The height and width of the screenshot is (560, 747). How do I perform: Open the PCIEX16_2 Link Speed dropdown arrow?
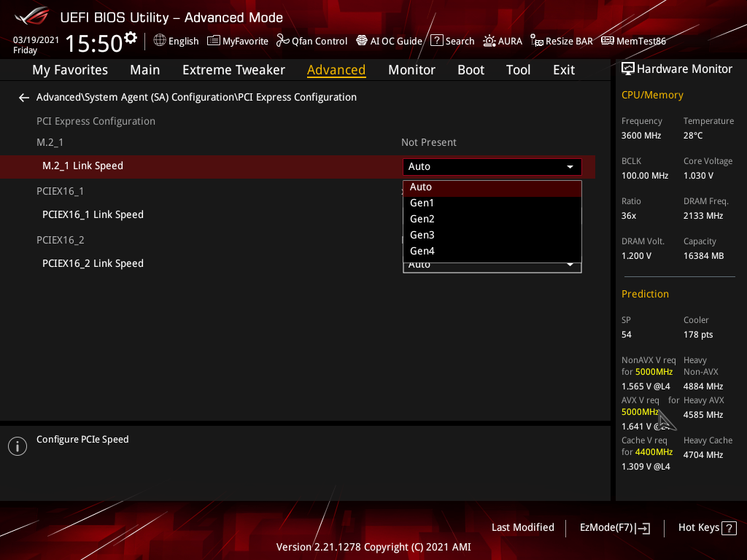pyautogui.click(x=570, y=265)
